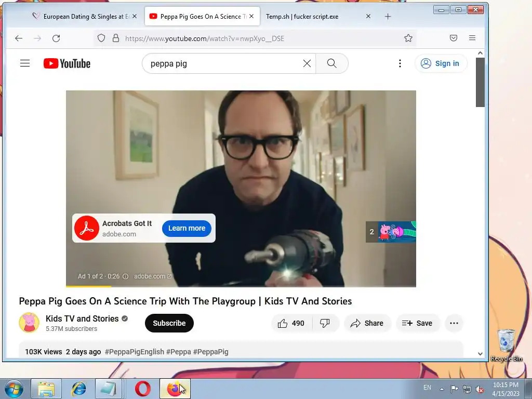Viewport: 532px width, 399px height.
Task: Share this video
Action: 367,323
